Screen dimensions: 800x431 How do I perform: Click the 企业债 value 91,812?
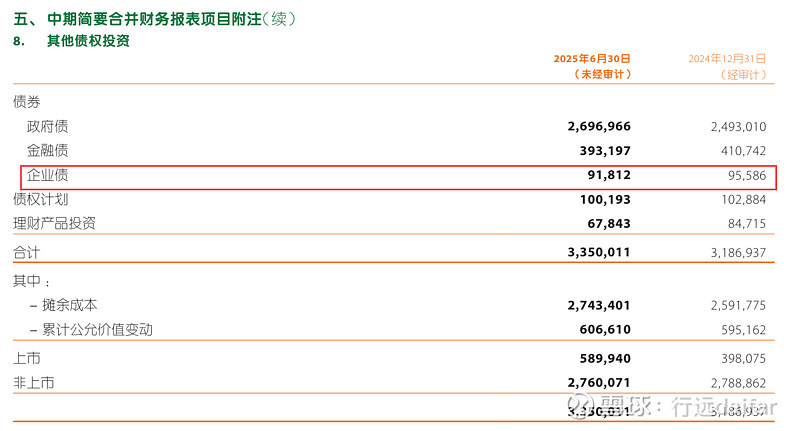609,175
